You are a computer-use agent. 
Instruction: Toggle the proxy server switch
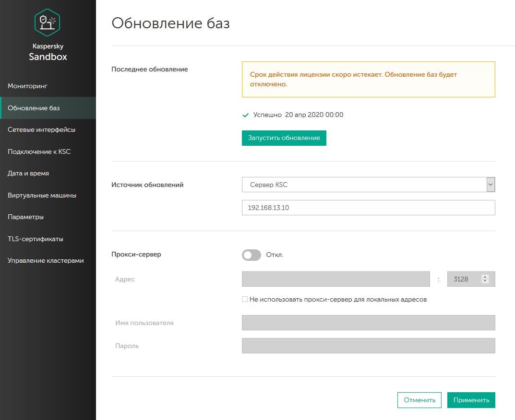251,255
